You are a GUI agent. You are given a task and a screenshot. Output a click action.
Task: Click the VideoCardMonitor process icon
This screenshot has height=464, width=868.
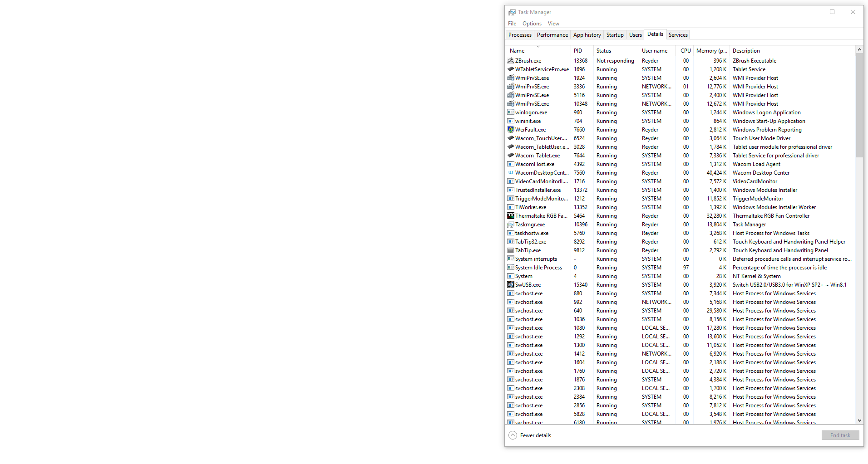511,181
